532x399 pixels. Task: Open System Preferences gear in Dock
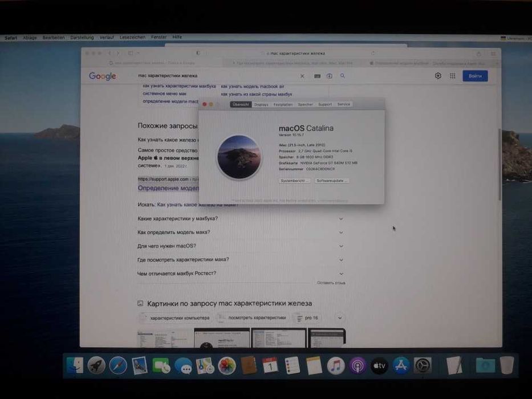[x=423, y=366]
